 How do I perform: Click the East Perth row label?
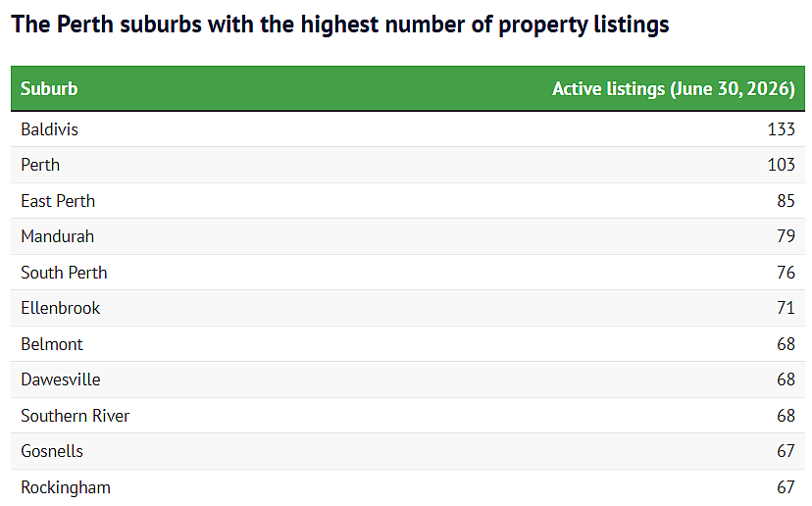(58, 201)
